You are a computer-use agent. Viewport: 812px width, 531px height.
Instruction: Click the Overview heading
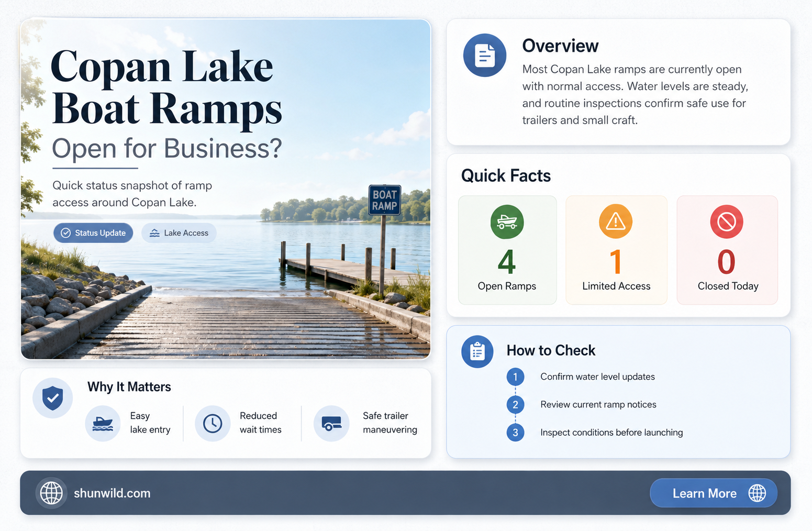pyautogui.click(x=560, y=46)
